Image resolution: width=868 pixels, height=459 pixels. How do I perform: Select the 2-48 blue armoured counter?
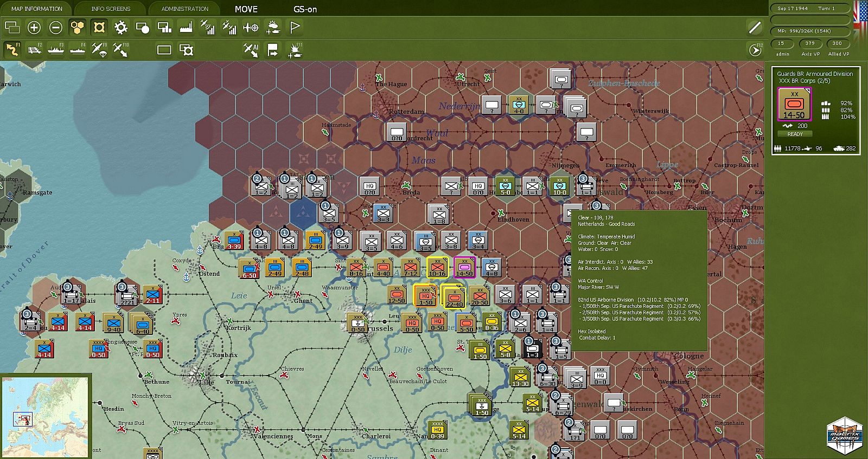pyautogui.click(x=302, y=267)
